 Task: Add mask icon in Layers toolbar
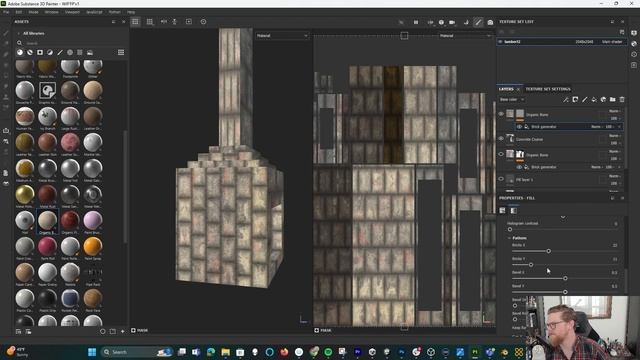575,100
